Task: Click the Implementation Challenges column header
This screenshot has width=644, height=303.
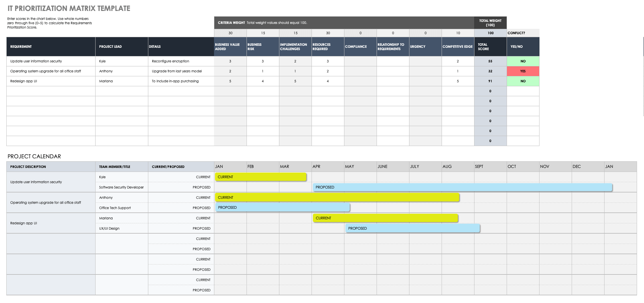Action: click(295, 46)
